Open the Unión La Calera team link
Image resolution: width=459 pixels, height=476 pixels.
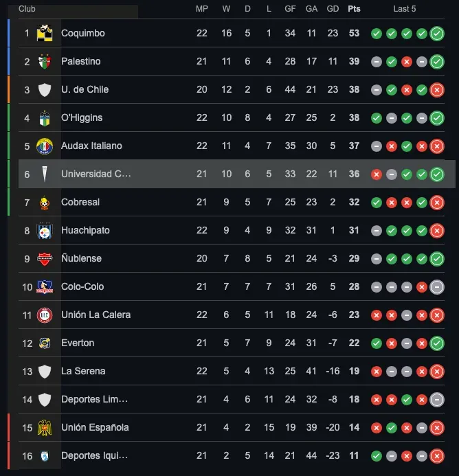pos(96,315)
